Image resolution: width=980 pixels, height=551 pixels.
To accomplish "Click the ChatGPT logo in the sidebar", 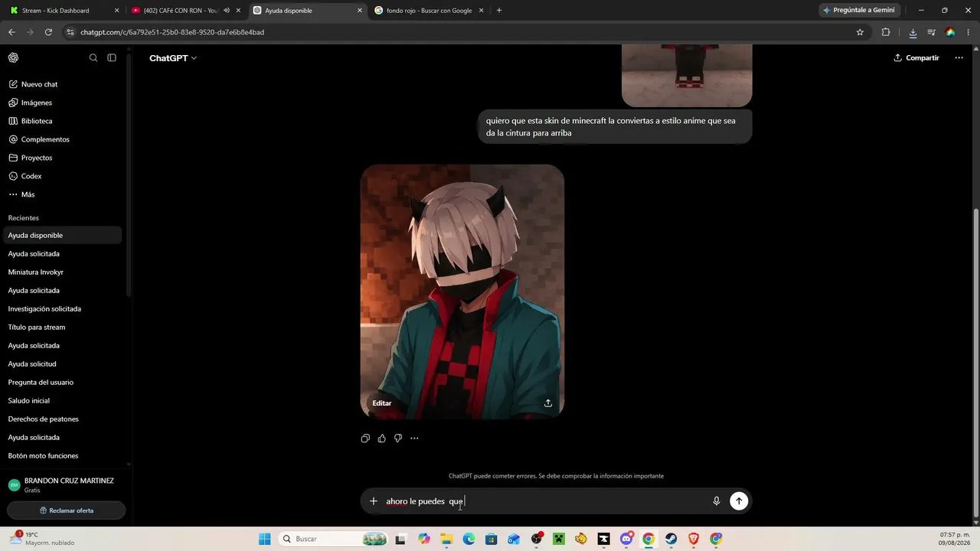I will pyautogui.click(x=13, y=58).
